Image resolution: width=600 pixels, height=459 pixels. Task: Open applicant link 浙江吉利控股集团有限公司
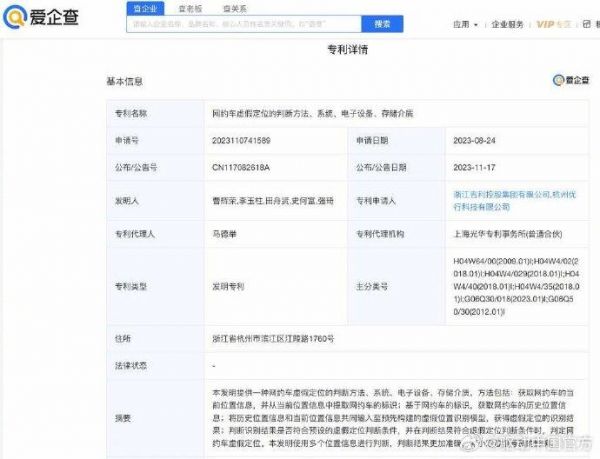494,195
